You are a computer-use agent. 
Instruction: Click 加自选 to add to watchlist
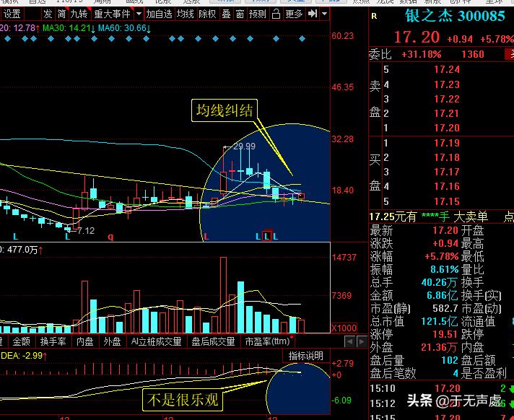tap(159, 14)
